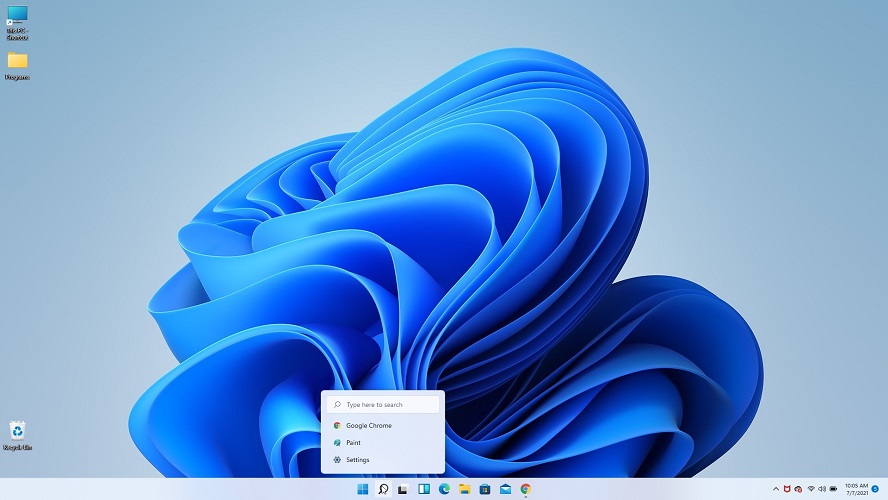888x500 pixels.
Task: Click the red McAfee tray icon
Action: pyautogui.click(x=787, y=489)
